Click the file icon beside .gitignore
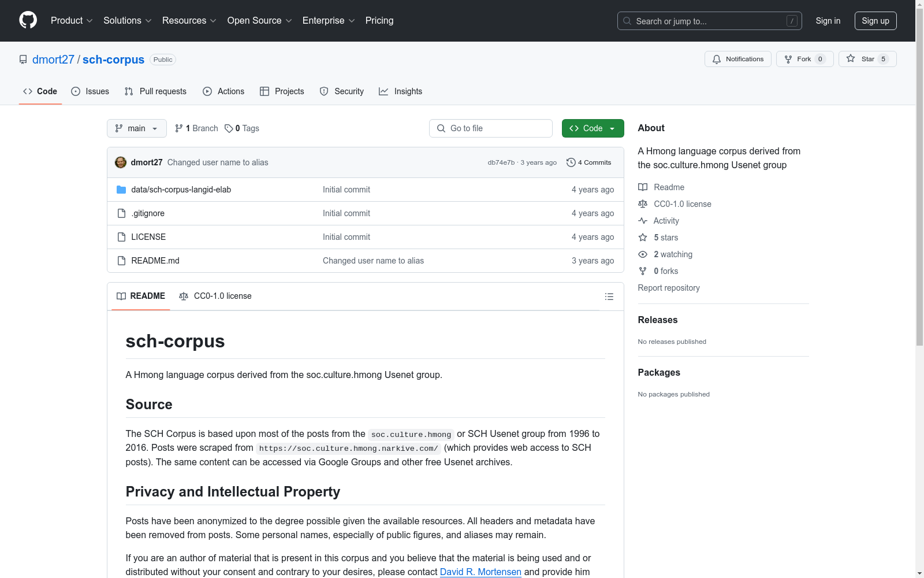 121,213
